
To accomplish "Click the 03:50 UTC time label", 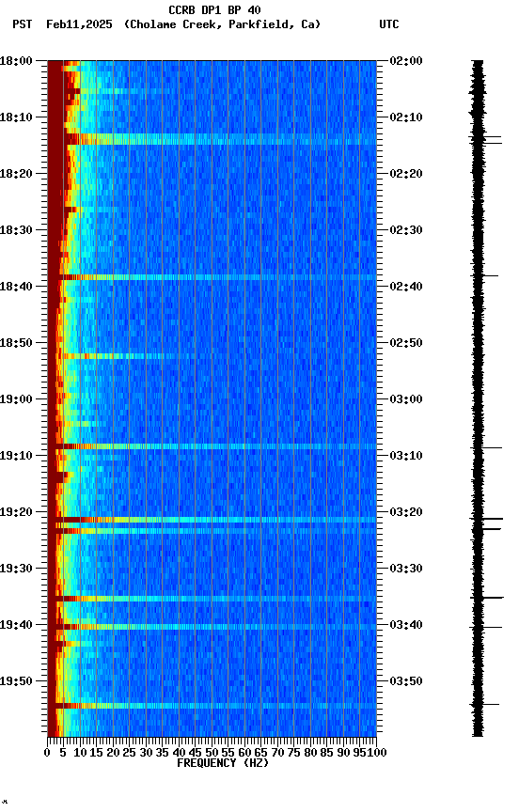I will point(406,681).
